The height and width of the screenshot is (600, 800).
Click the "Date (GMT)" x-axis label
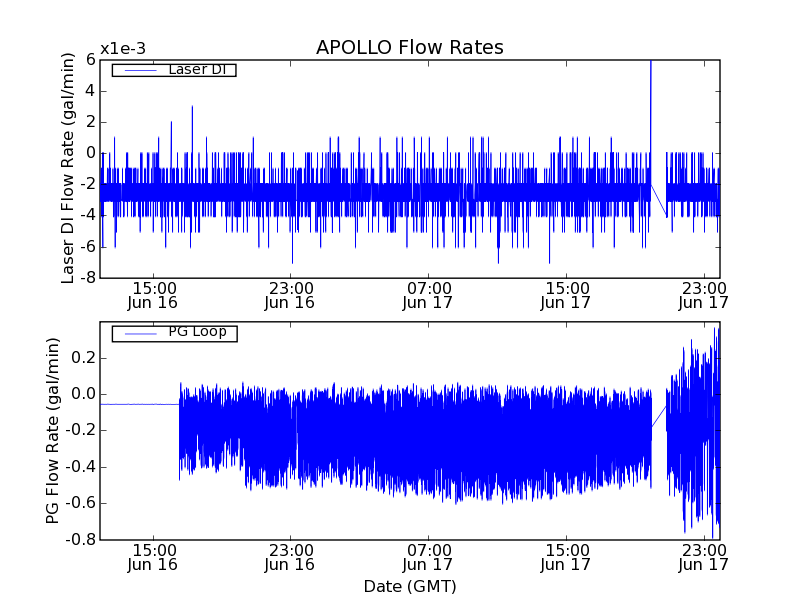pyautogui.click(x=409, y=586)
